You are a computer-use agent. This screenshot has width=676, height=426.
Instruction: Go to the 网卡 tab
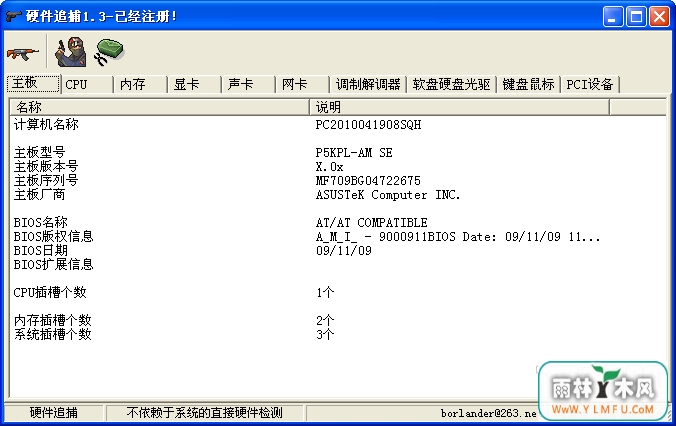click(x=302, y=85)
